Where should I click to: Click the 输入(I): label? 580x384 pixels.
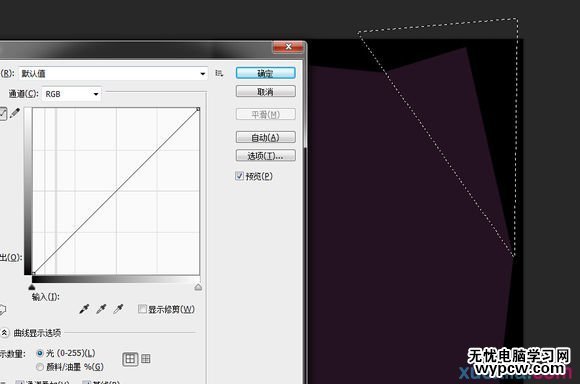[45, 297]
